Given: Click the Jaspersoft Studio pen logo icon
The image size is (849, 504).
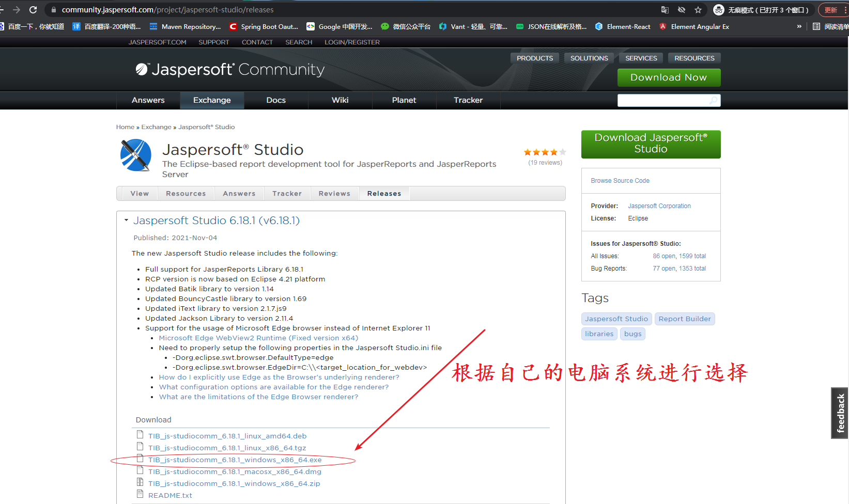Looking at the screenshot, I should tap(135, 155).
